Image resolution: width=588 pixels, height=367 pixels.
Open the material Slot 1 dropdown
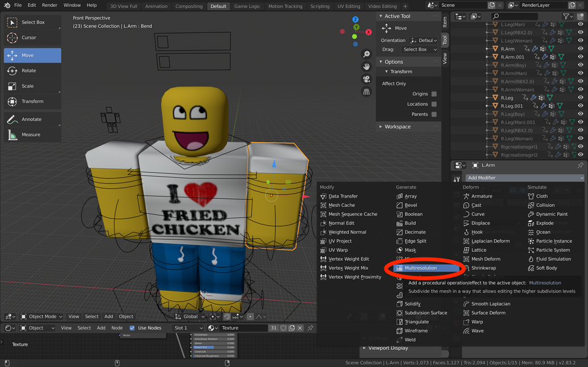click(x=188, y=328)
